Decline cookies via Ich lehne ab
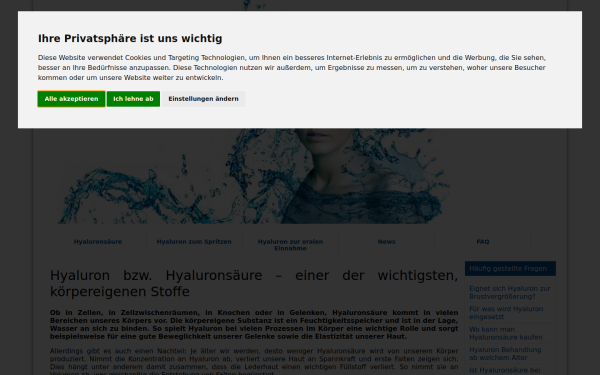Screen dimensions: 600x375 [133, 99]
